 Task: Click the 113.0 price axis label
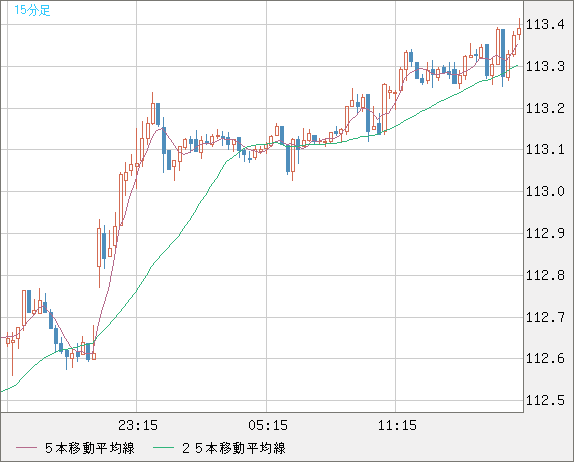(545, 191)
